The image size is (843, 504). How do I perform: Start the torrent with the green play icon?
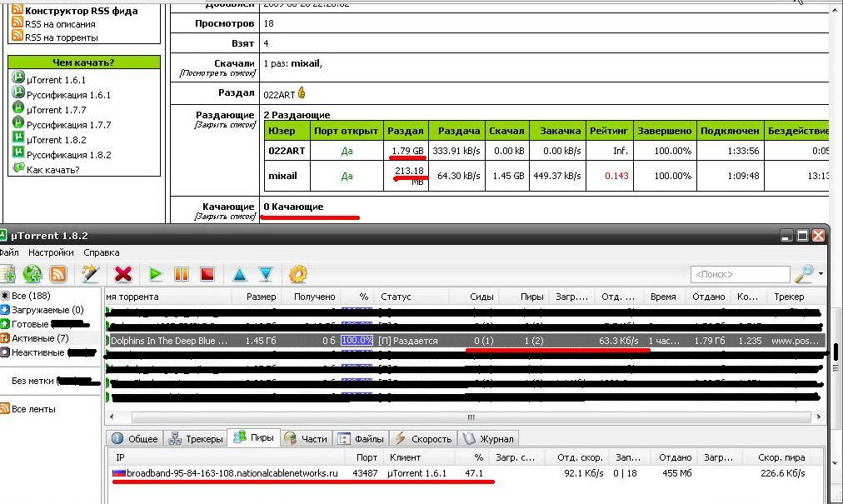coord(156,274)
